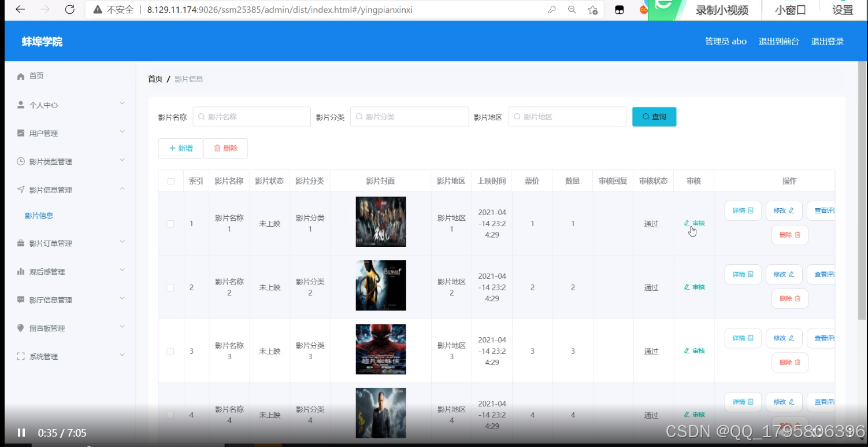This screenshot has height=447, width=868.
Task: Click the chat icon for 影厅信息管理
Action: click(21, 300)
